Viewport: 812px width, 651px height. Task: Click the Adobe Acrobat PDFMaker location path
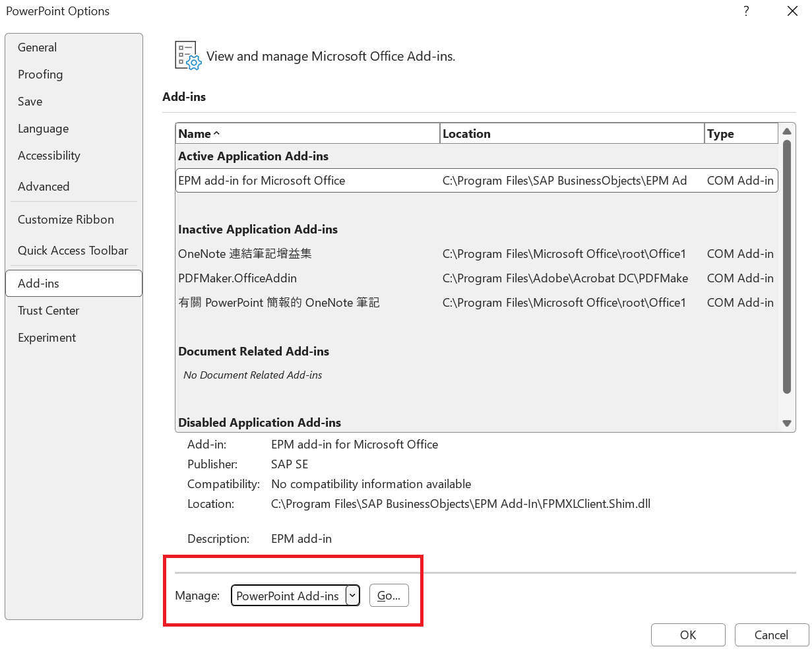tap(565, 278)
